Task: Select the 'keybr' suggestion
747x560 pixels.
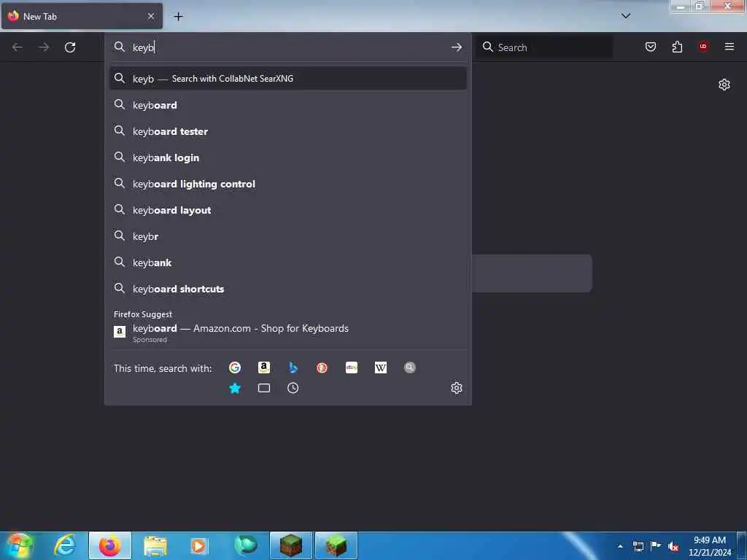Action: click(287, 236)
